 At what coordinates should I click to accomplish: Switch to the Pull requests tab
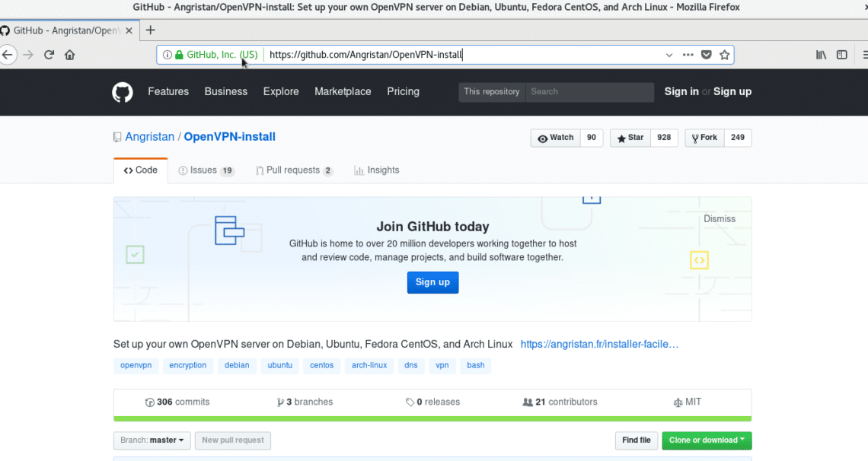tap(294, 170)
